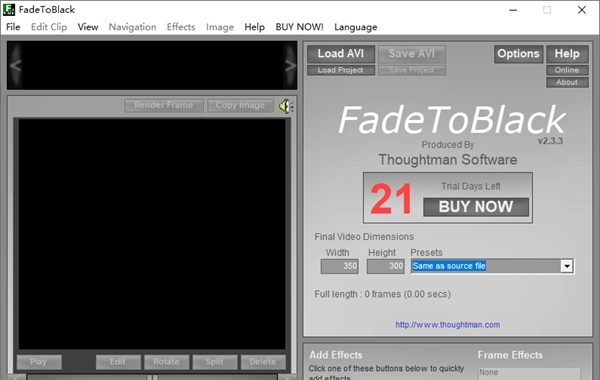Click the Split button
The image size is (600, 380).
215,362
